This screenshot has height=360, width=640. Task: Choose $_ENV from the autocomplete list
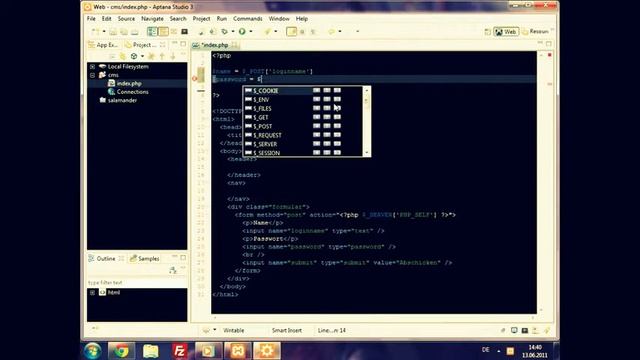(x=302, y=100)
